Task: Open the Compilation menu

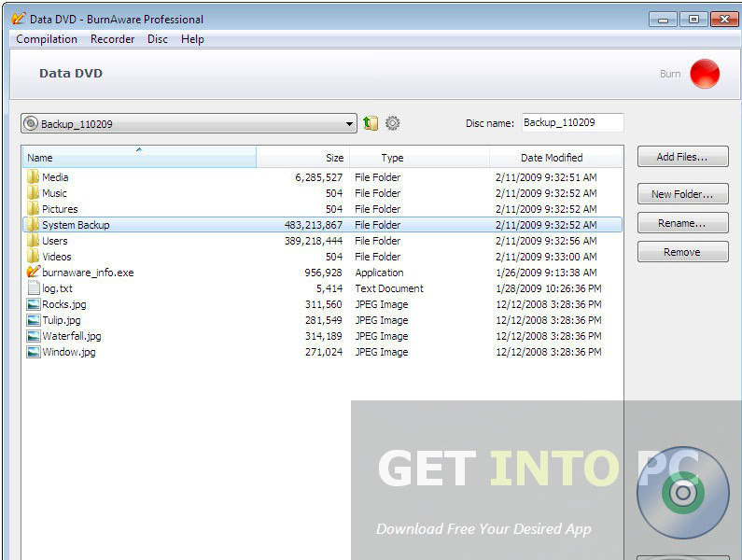Action: pyautogui.click(x=47, y=39)
